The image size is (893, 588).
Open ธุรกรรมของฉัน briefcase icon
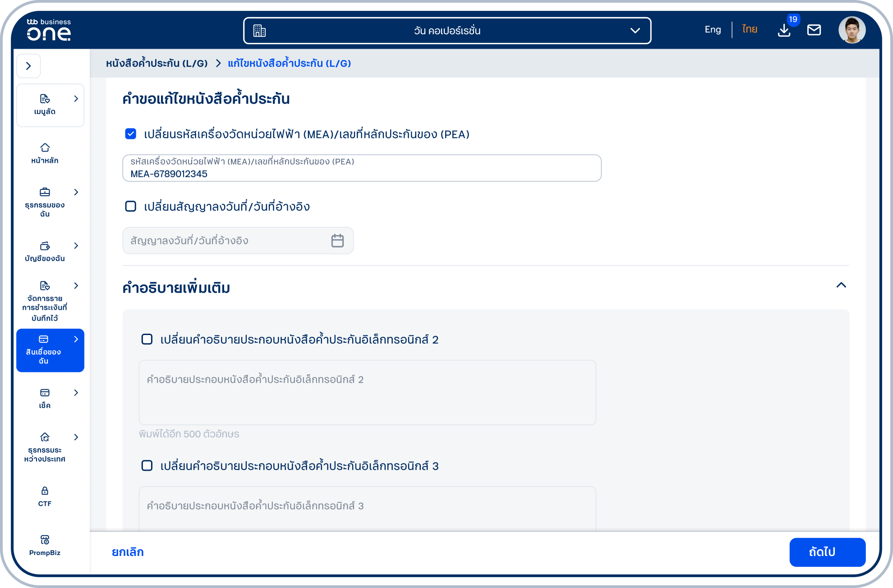click(45, 192)
